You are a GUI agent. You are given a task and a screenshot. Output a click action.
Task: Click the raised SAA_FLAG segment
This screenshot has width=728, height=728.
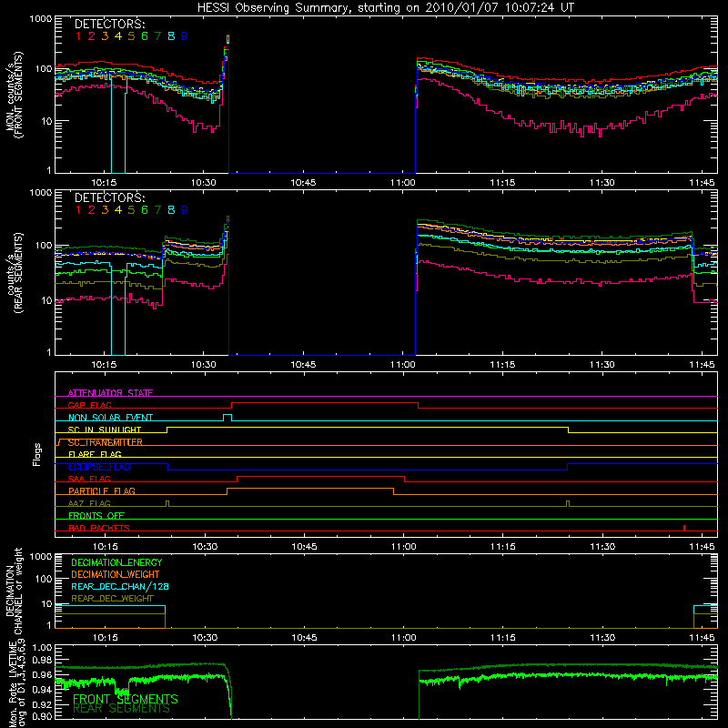[321, 476]
